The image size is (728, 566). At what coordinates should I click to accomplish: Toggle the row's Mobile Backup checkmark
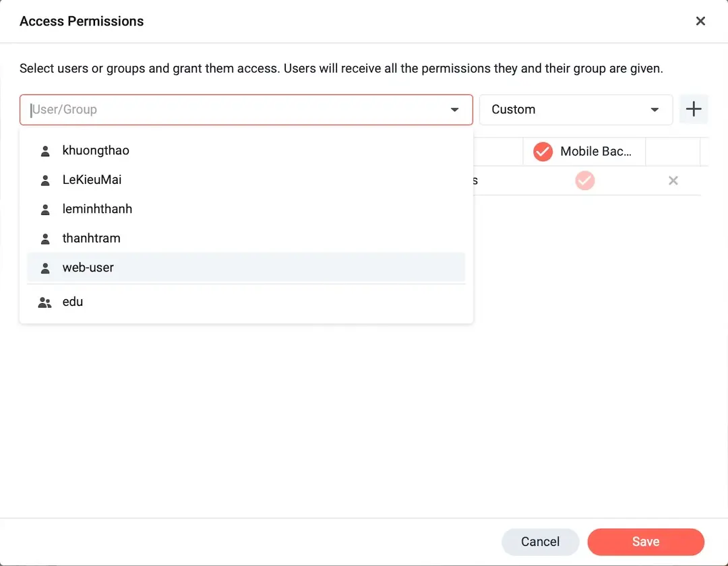click(x=584, y=181)
